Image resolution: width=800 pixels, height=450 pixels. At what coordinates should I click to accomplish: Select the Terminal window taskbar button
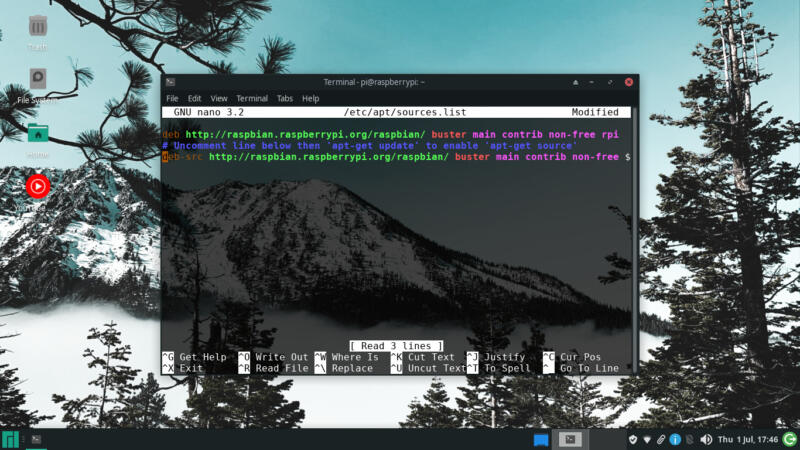coord(570,439)
